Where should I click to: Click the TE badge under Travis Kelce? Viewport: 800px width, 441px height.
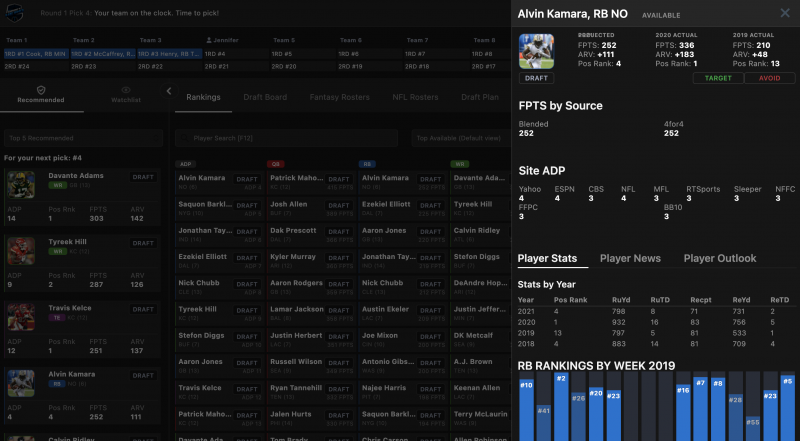pyautogui.click(x=55, y=317)
